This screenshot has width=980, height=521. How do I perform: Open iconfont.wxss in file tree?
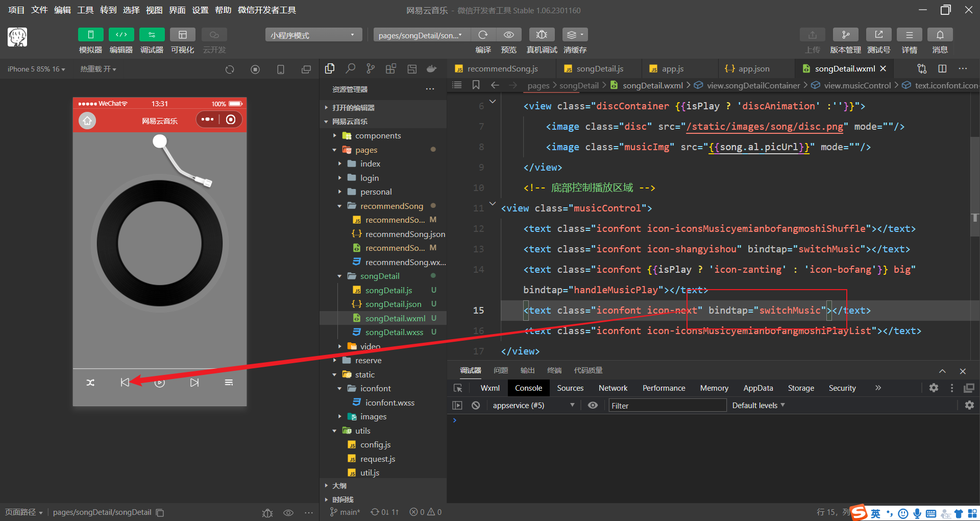point(390,402)
